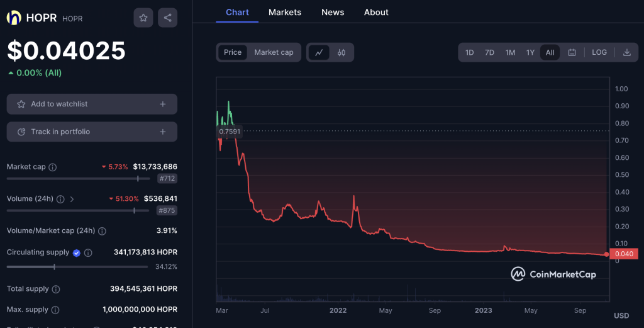
Task: Click the 2023 label on chart axis
Action: click(484, 311)
